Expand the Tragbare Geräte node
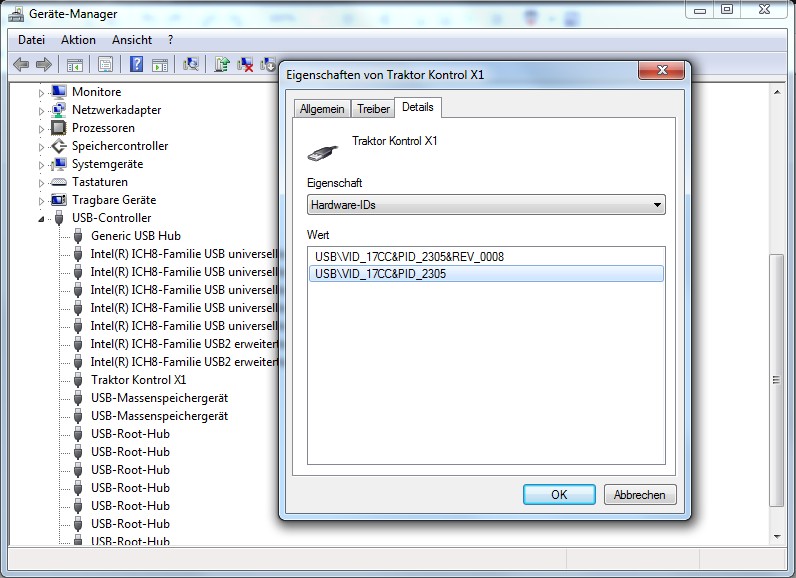 41,201
